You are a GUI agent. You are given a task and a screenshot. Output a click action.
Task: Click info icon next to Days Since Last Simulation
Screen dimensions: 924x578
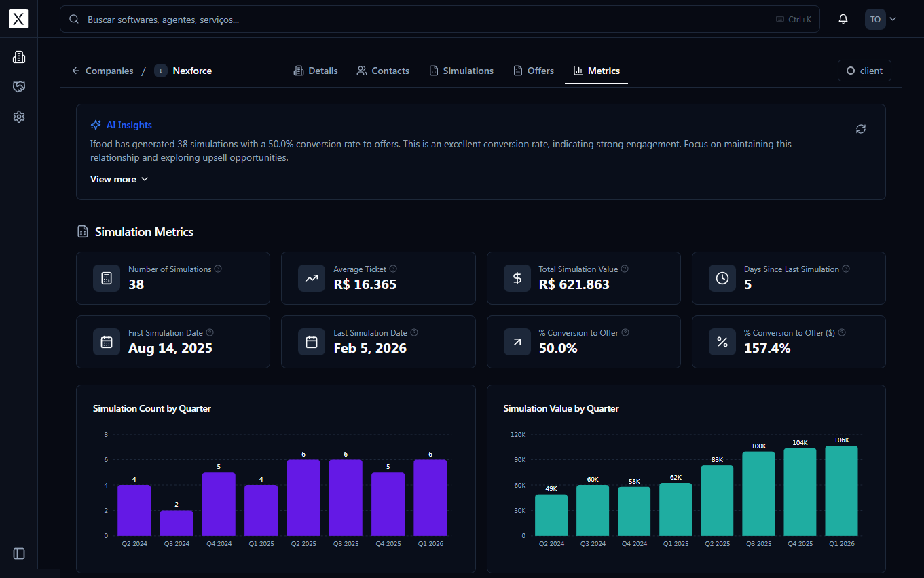846,269
